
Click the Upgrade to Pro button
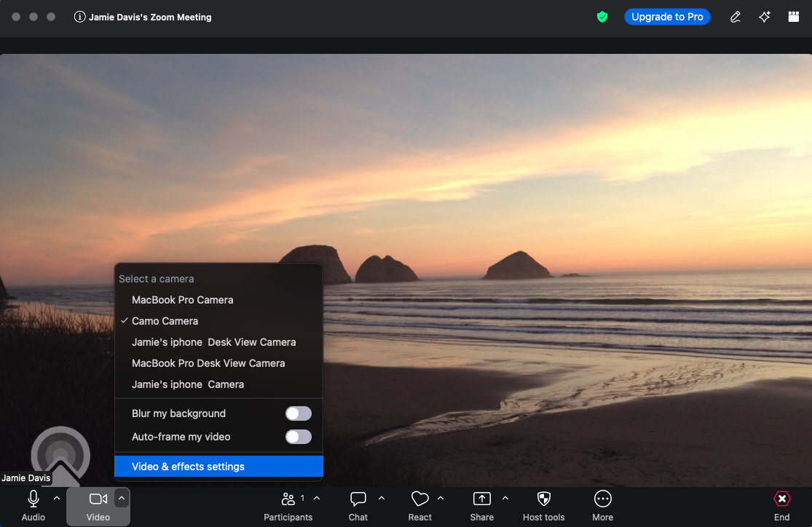click(668, 17)
